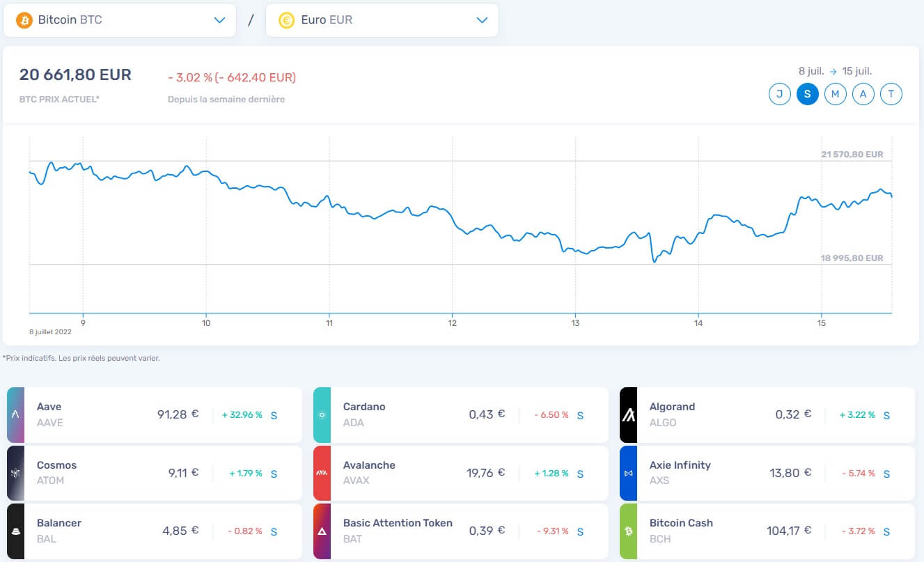Click the orange Bitcoin logo icon
924x562 pixels.
(x=24, y=20)
